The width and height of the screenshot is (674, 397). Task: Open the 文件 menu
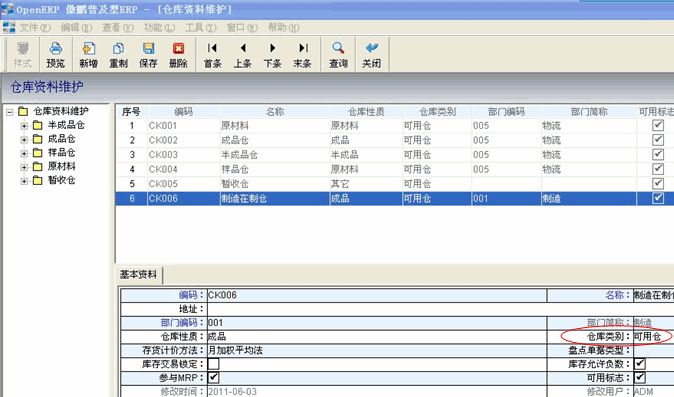pos(35,28)
